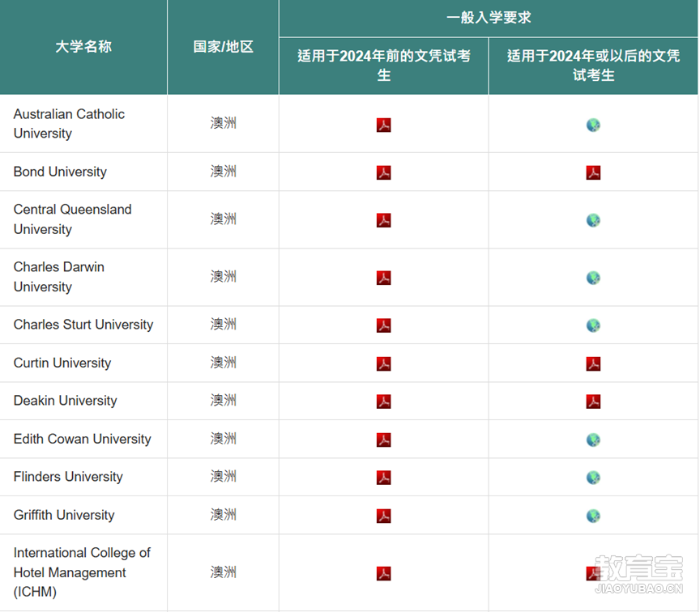Select Flinders University name

point(68,477)
